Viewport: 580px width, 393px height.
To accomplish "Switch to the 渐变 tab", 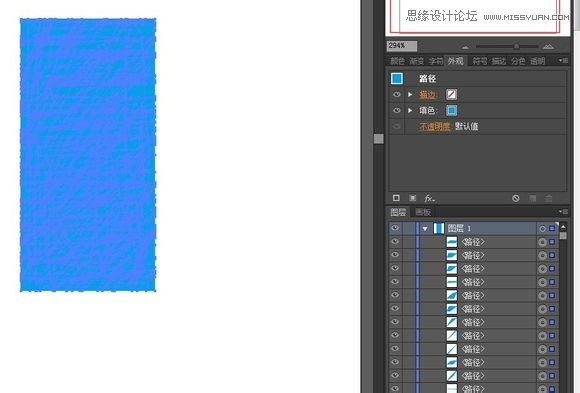I will click(x=417, y=61).
